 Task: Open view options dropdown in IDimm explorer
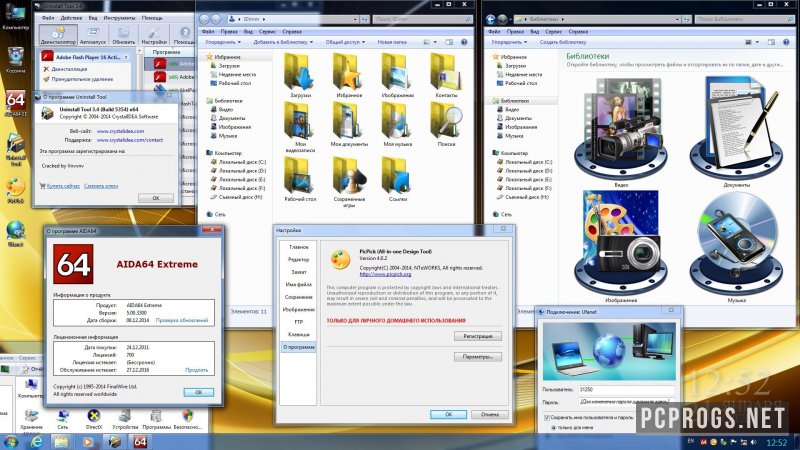(x=435, y=42)
